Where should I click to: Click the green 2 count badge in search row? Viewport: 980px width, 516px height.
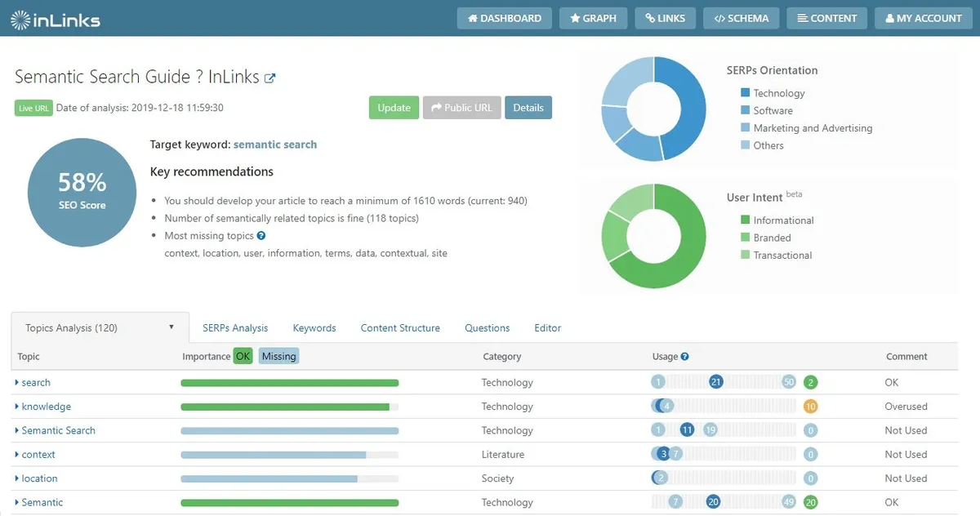810,382
